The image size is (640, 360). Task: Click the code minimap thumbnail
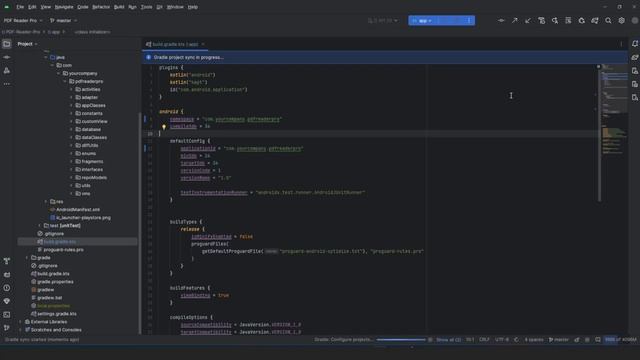coord(615,109)
